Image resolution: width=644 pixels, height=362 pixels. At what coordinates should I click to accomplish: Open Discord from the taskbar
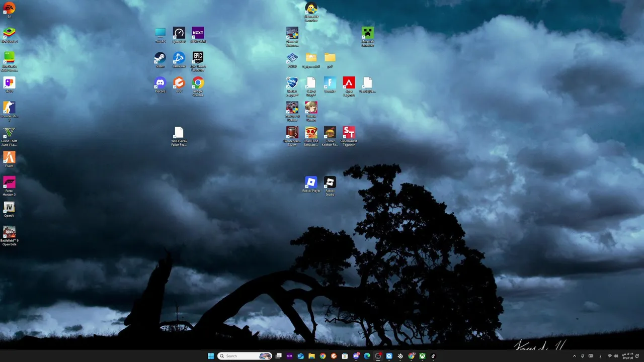coord(356,356)
